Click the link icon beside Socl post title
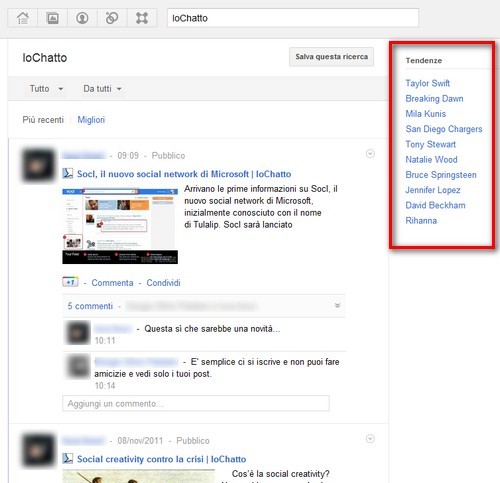Image resolution: width=500 pixels, height=483 pixels. click(x=68, y=173)
